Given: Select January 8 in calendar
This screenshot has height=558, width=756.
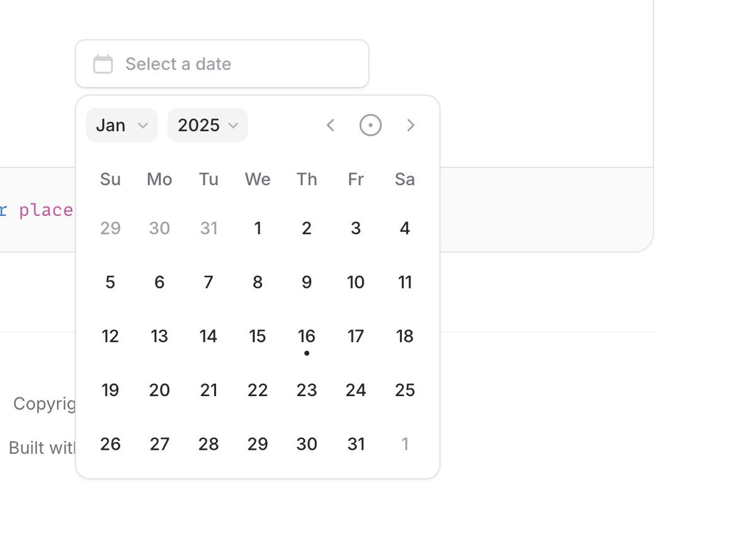Looking at the screenshot, I should (258, 282).
